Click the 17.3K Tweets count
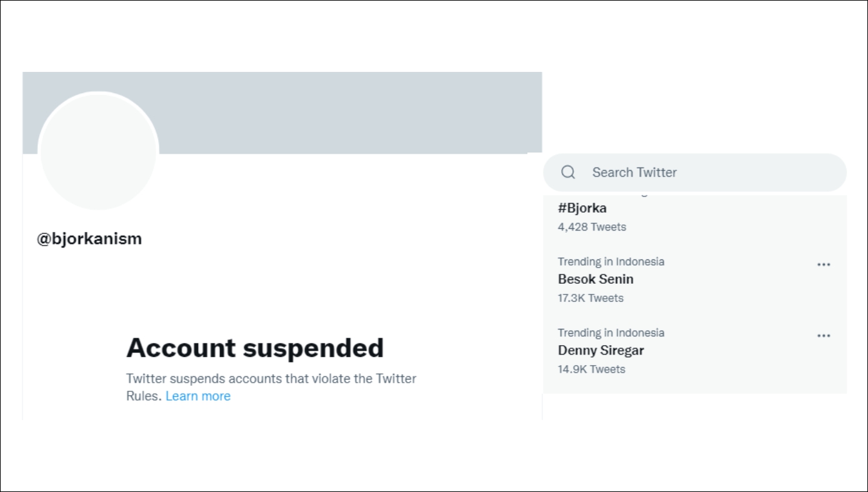The width and height of the screenshot is (868, 492). point(591,298)
